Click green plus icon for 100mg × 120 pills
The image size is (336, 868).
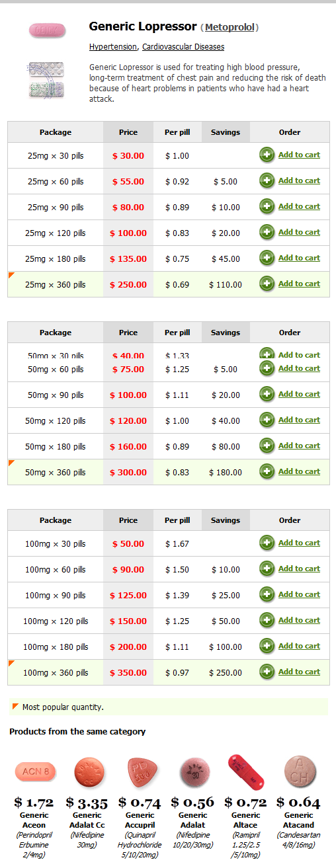click(267, 621)
